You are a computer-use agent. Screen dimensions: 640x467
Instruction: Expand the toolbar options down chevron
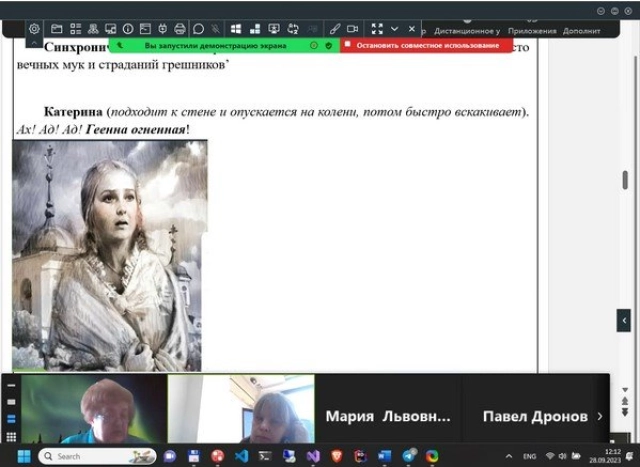click(394, 29)
